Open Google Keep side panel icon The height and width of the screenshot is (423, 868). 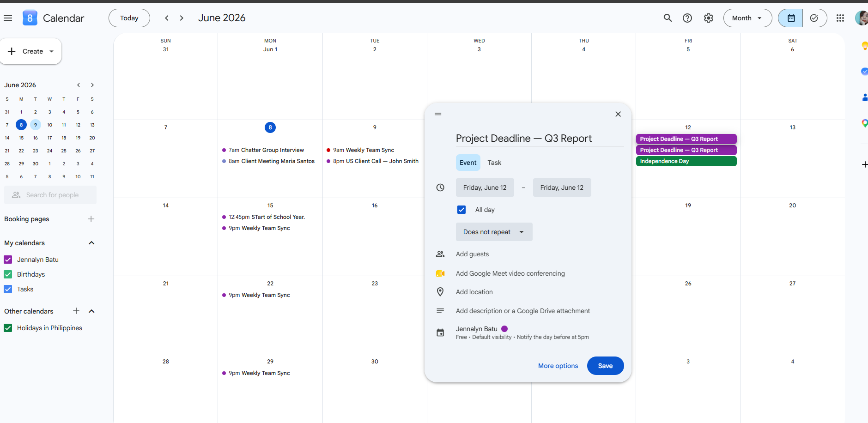coord(864,46)
